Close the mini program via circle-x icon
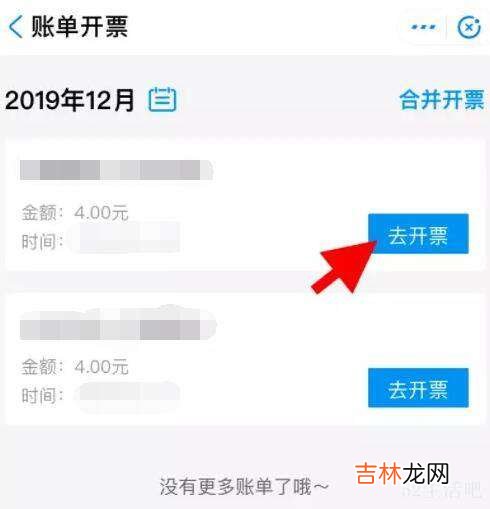 point(469,27)
